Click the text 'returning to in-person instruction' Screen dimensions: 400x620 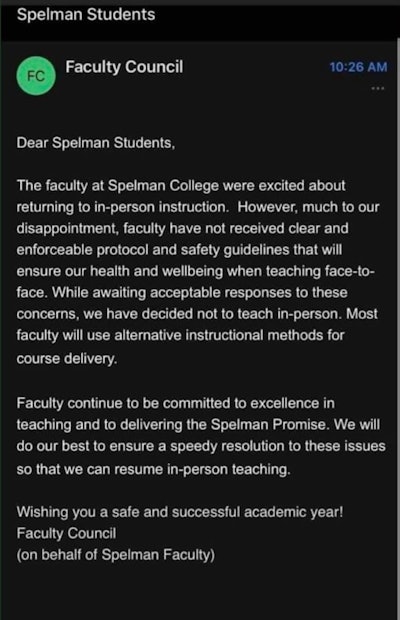pos(122,207)
